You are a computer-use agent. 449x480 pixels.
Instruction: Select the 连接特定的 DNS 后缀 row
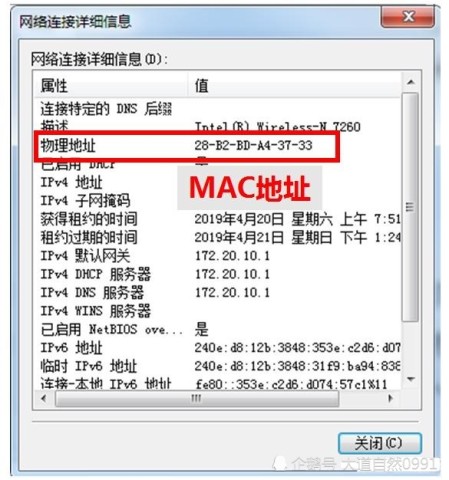point(218,109)
